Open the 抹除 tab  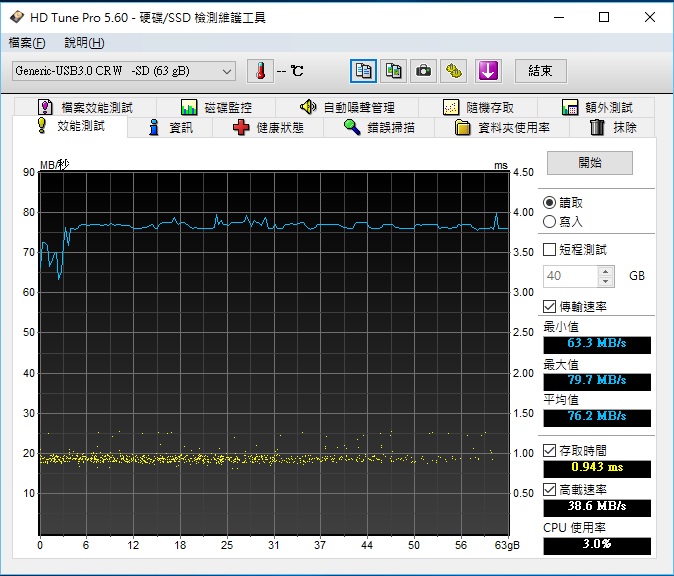tap(613, 128)
